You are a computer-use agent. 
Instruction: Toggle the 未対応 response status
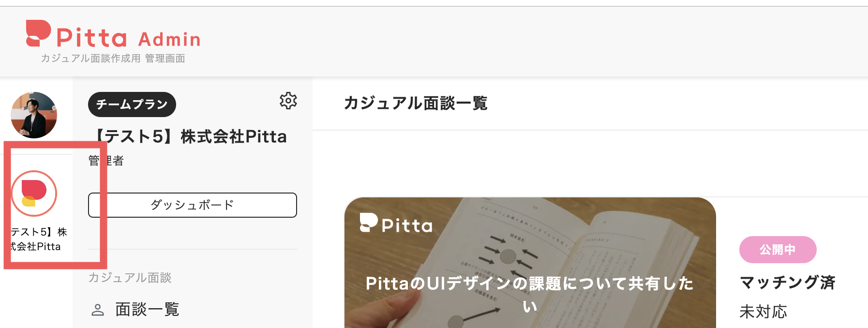click(763, 312)
